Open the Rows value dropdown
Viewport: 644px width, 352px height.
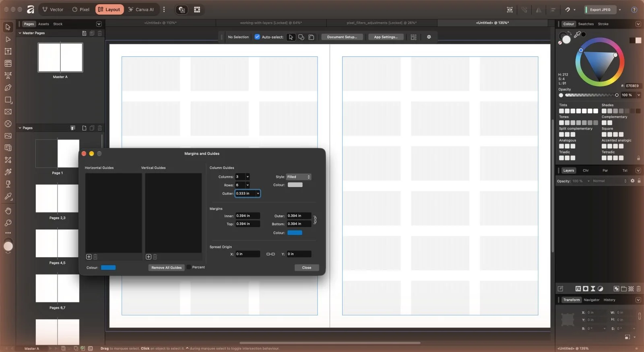248,185
